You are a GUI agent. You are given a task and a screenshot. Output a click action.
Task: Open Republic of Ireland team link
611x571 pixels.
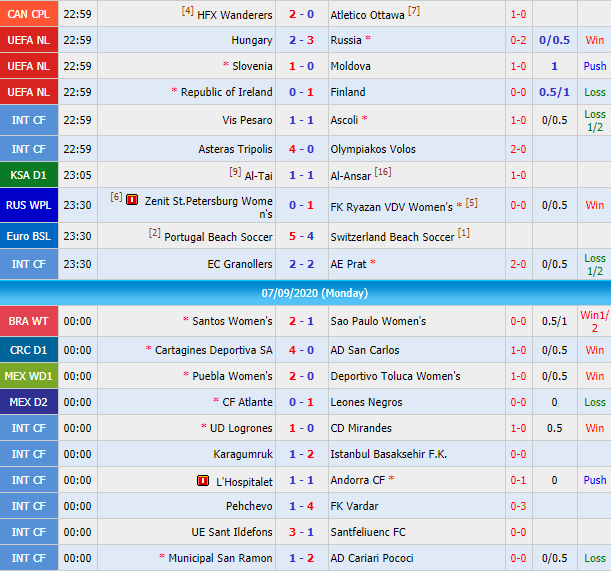tap(226, 92)
